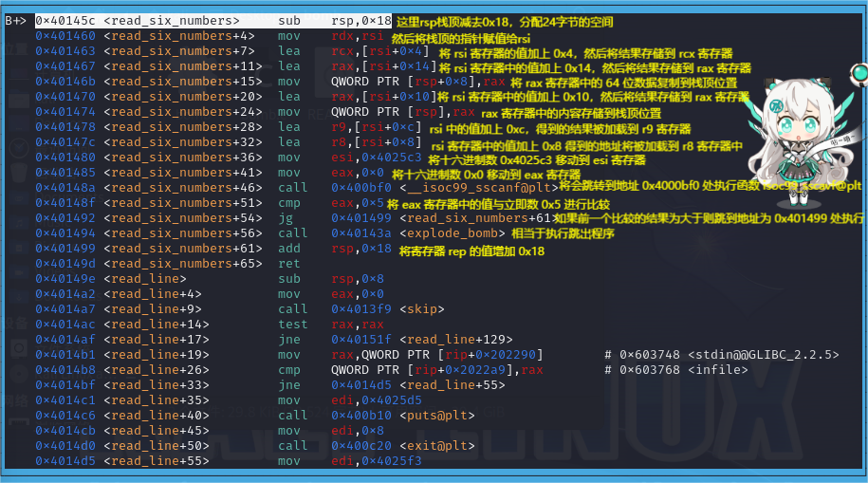
Task: Click the address 0x4014d5 on the last row
Action: pos(65,460)
